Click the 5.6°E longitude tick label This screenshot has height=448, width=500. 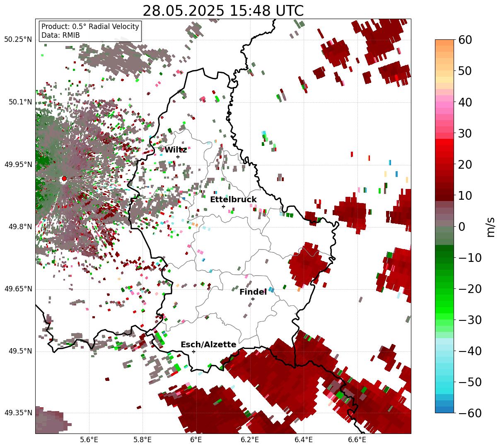coord(89,440)
